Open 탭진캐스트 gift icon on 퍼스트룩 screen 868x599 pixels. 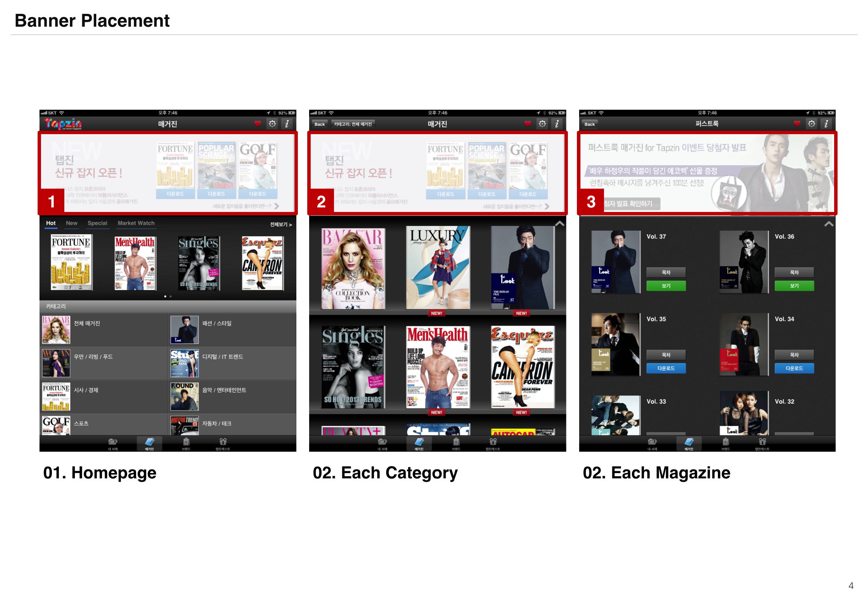(763, 444)
